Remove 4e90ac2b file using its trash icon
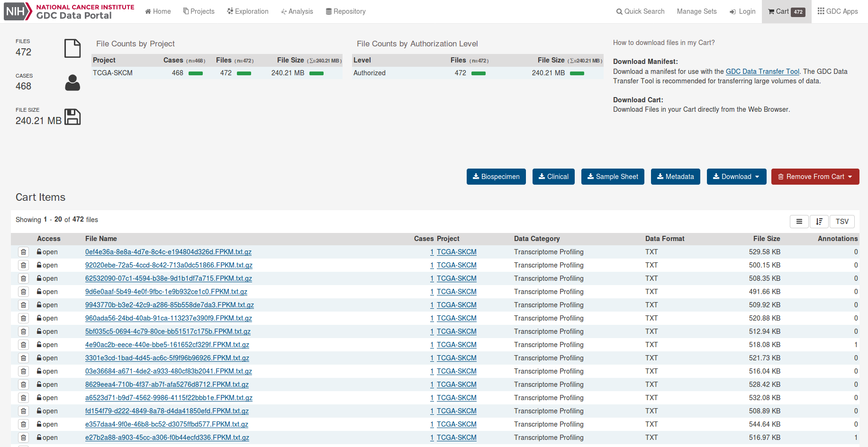This screenshot has width=868, height=447. (x=23, y=345)
